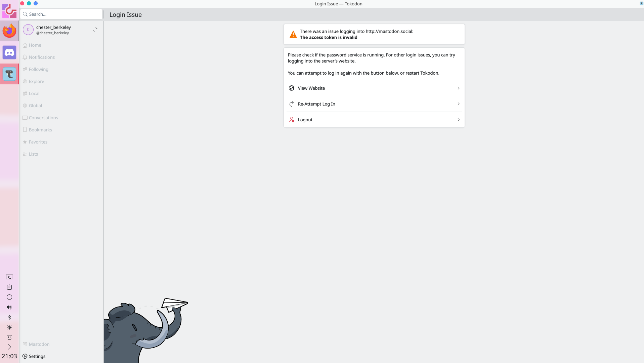This screenshot has width=644, height=363.
Task: Launch Discord from the dock
Action: 9,52
